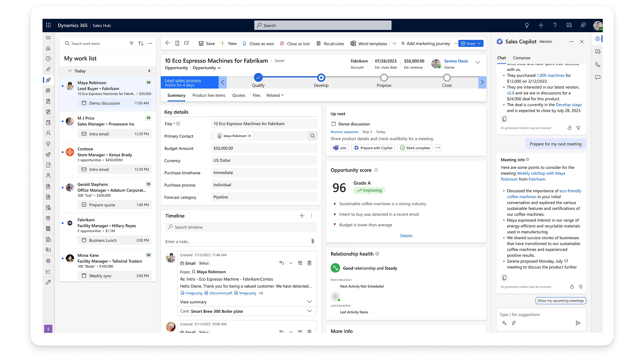This screenshot has height=362, width=644.
Task: Check the Demo discussion checkbox in Up next
Action: pos(334,124)
